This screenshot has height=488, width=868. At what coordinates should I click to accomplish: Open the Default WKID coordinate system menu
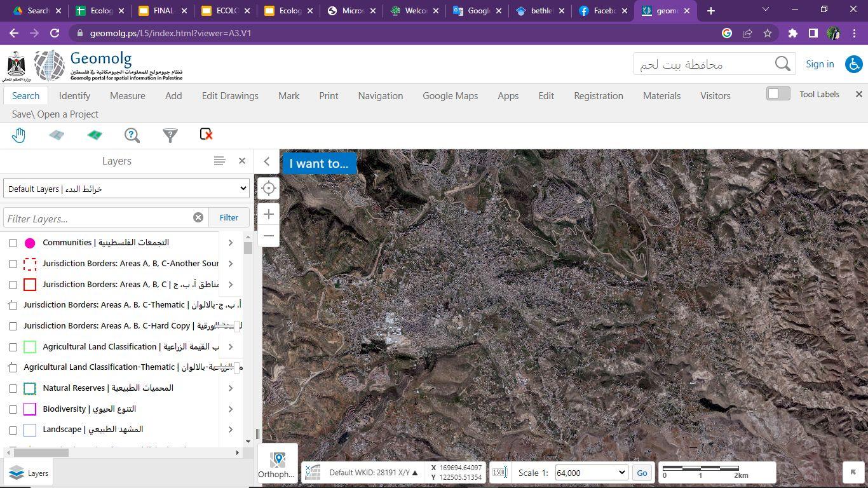[x=374, y=473]
